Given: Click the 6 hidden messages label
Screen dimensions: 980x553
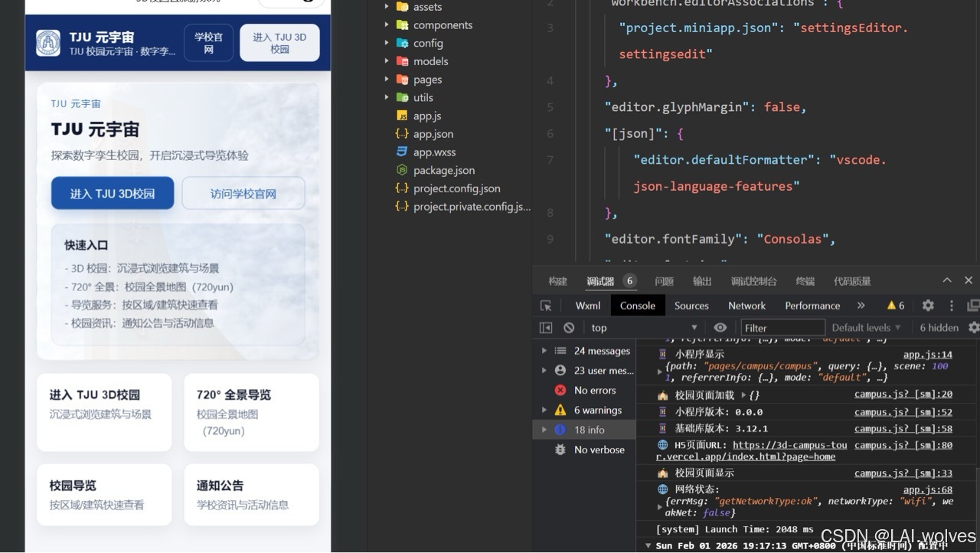Looking at the screenshot, I should (939, 328).
